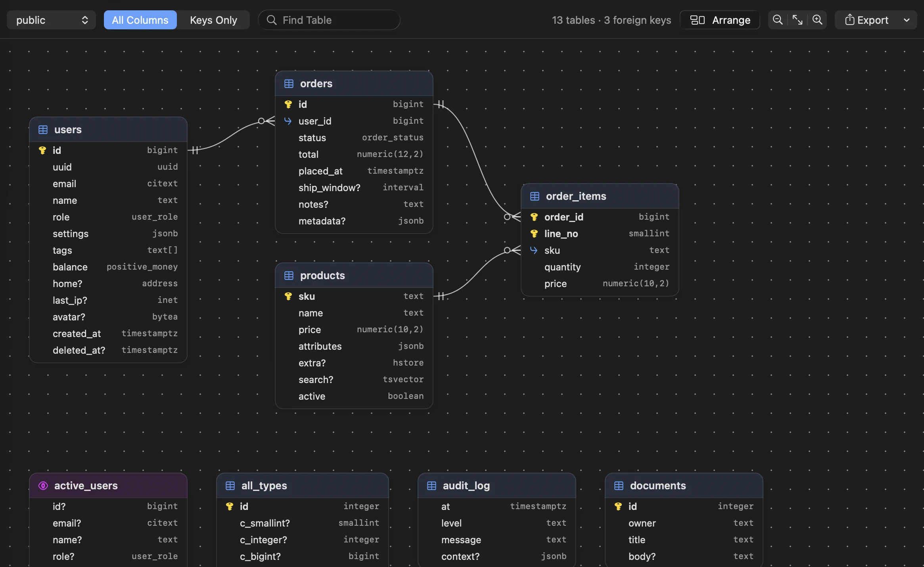The image size is (924, 567).
Task: Open the Export dropdown chevron
Action: (x=907, y=20)
